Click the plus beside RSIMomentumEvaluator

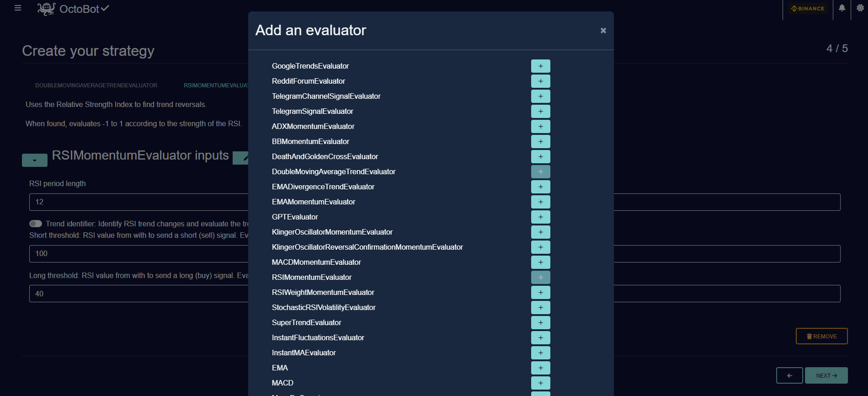coord(540,277)
